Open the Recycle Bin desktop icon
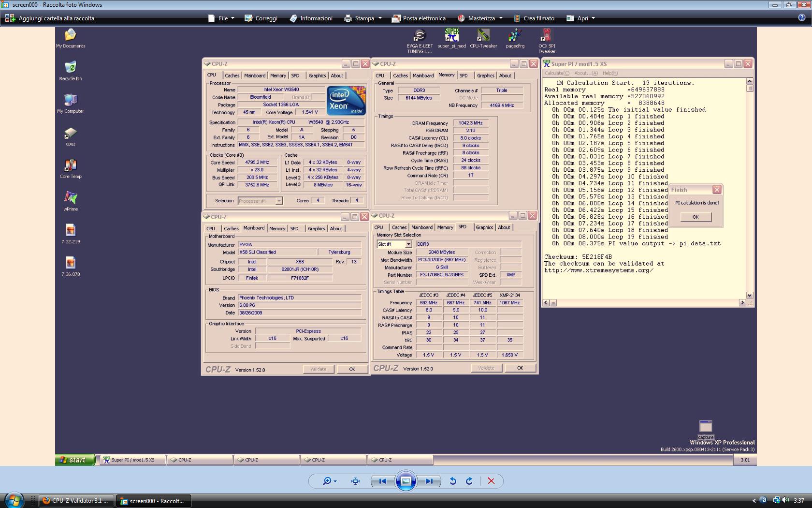The width and height of the screenshot is (812, 508). (x=71, y=71)
